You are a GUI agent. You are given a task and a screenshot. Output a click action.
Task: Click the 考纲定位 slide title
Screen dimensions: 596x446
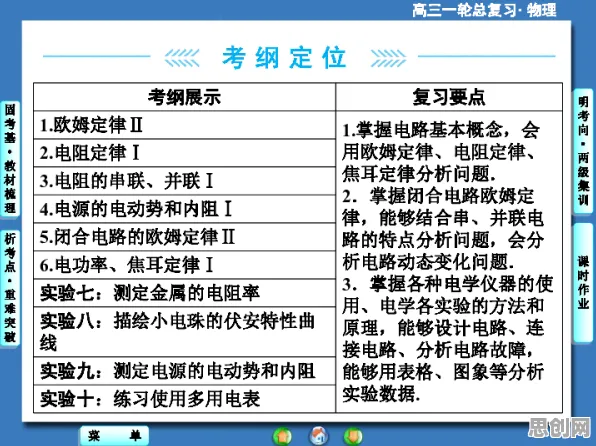coord(284,58)
